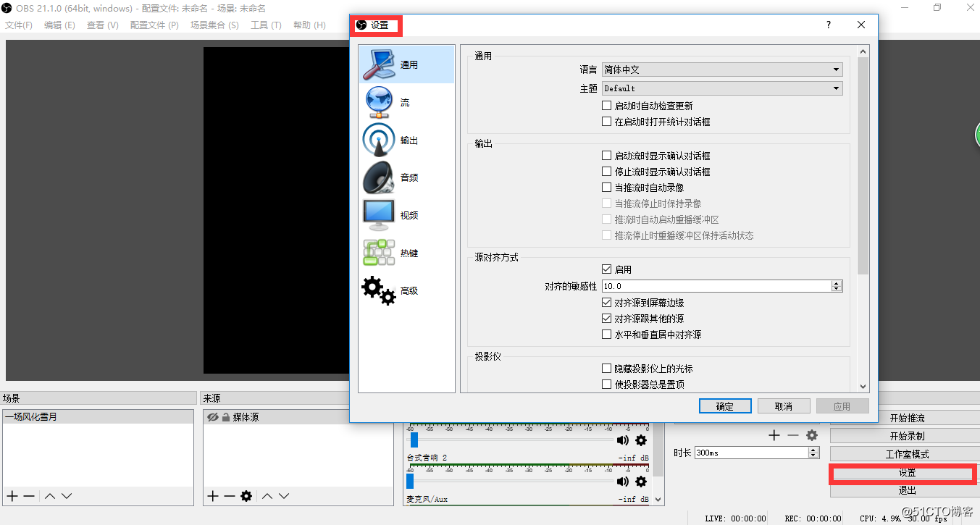
Task: Move source down with arrow icon
Action: point(284,496)
